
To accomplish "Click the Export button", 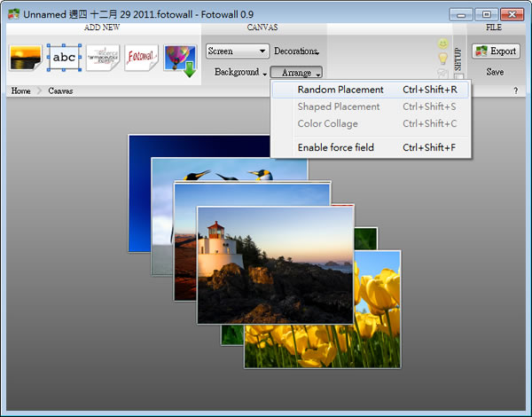I will click(496, 51).
